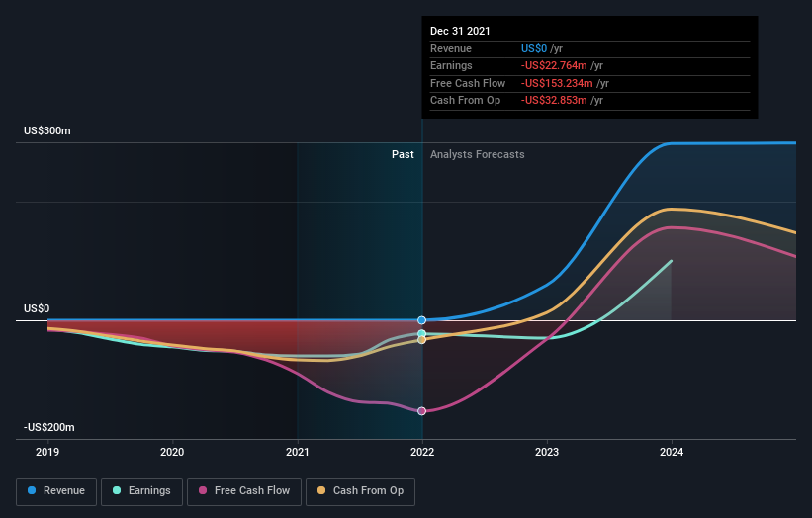Click the -US$200m y-axis label
The height and width of the screenshot is (518, 812).
coord(49,427)
